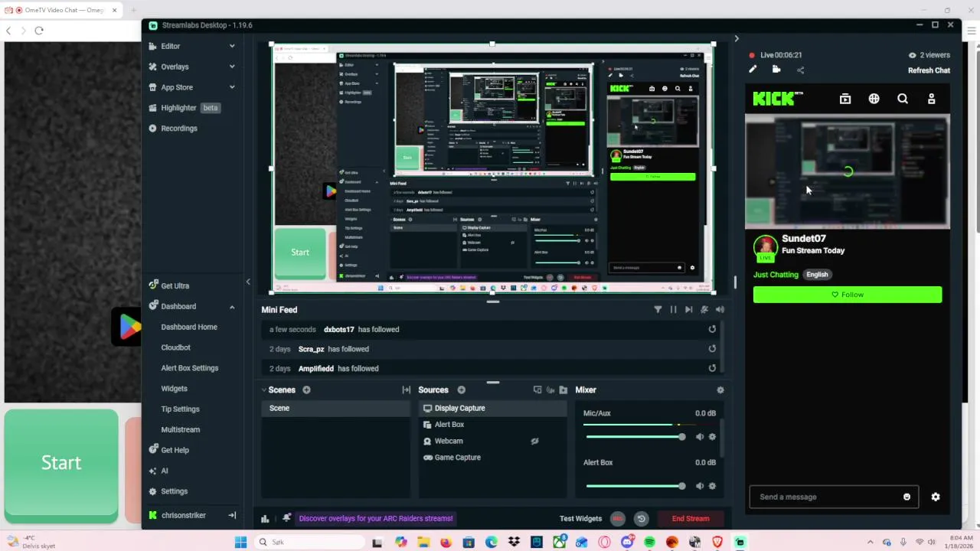Image resolution: width=980 pixels, height=551 pixels.
Task: Select the Game Capture source
Action: click(x=492, y=458)
